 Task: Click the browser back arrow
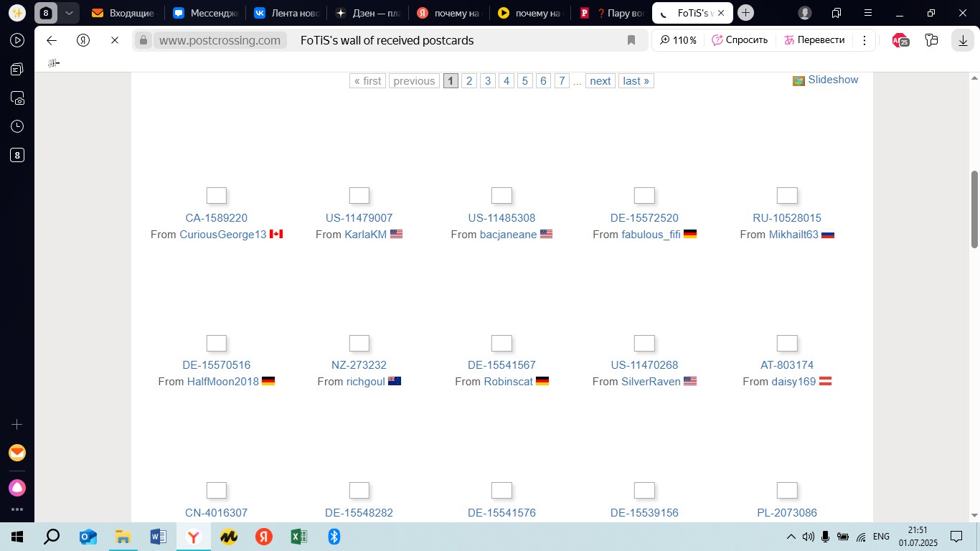[52, 40]
